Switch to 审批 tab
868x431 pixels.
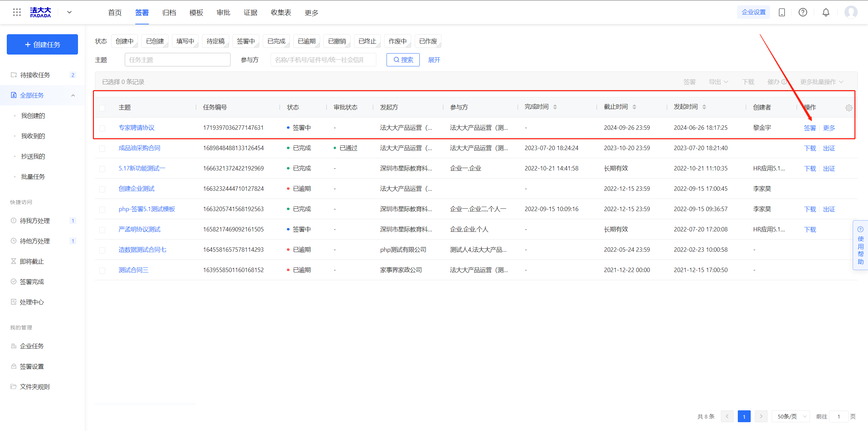(223, 13)
